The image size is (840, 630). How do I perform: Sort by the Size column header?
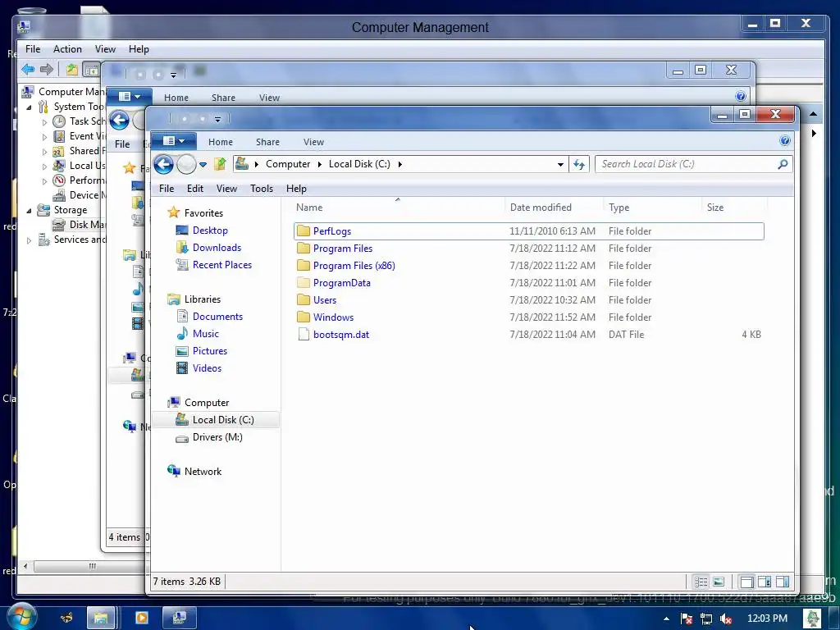(x=734, y=208)
